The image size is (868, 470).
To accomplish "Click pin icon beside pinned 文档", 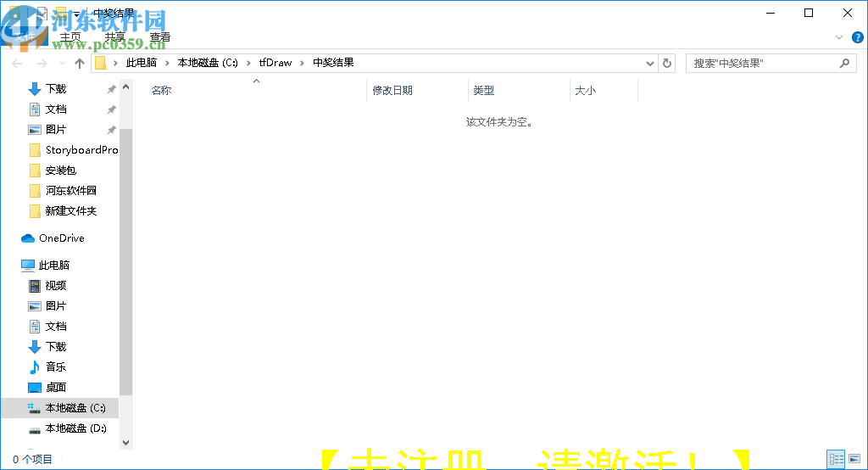I will pyautogui.click(x=111, y=109).
